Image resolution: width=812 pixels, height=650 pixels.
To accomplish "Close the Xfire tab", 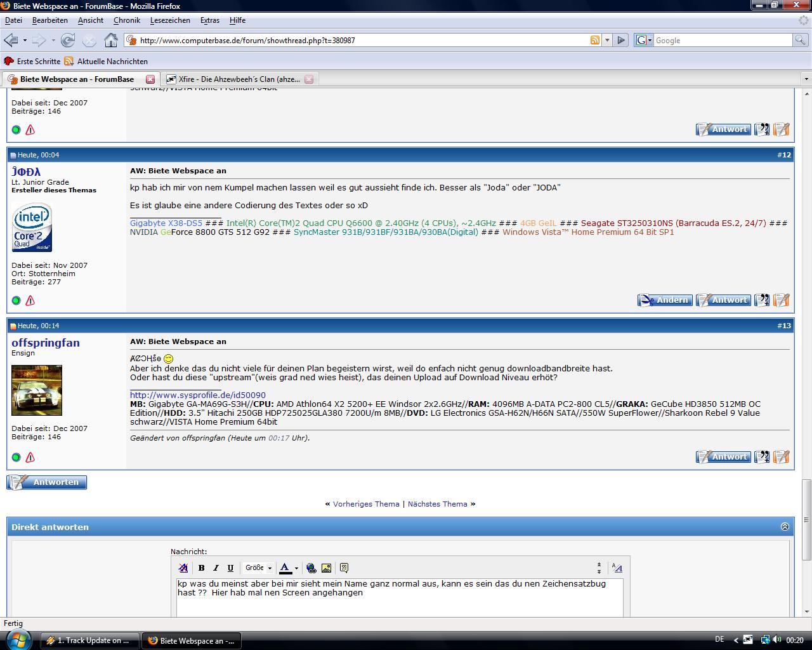I will (309, 79).
